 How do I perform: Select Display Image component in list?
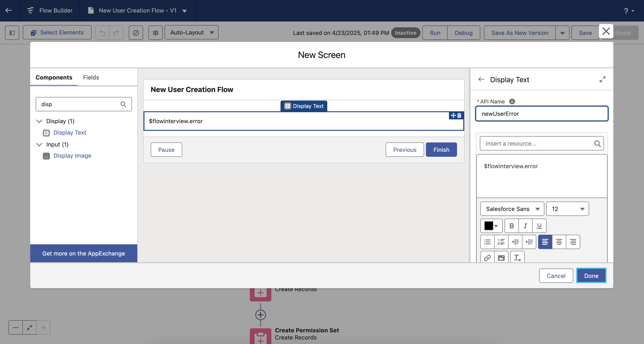72,156
